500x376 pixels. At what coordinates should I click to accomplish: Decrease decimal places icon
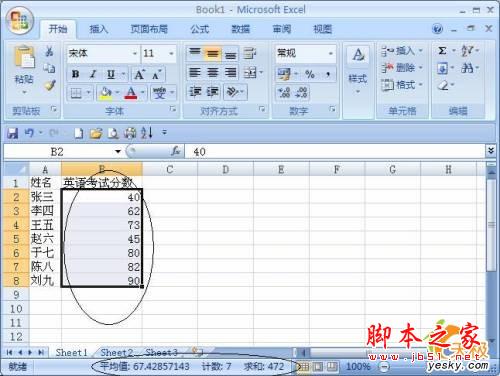click(302, 92)
